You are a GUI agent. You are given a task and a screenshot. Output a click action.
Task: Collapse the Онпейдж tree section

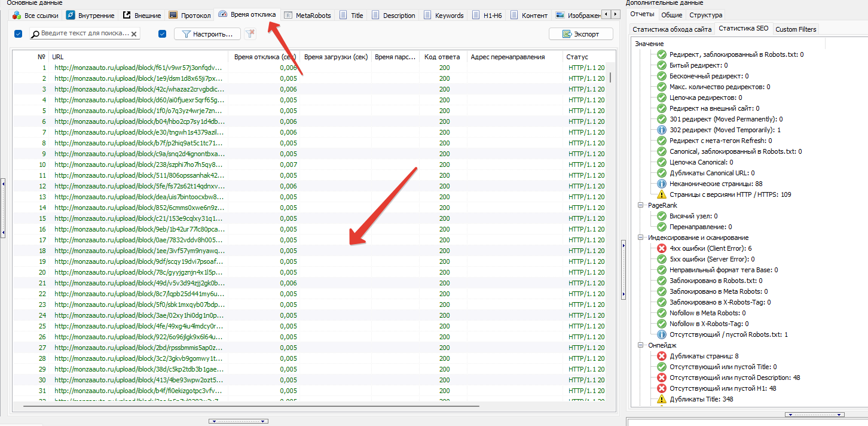tap(640, 345)
